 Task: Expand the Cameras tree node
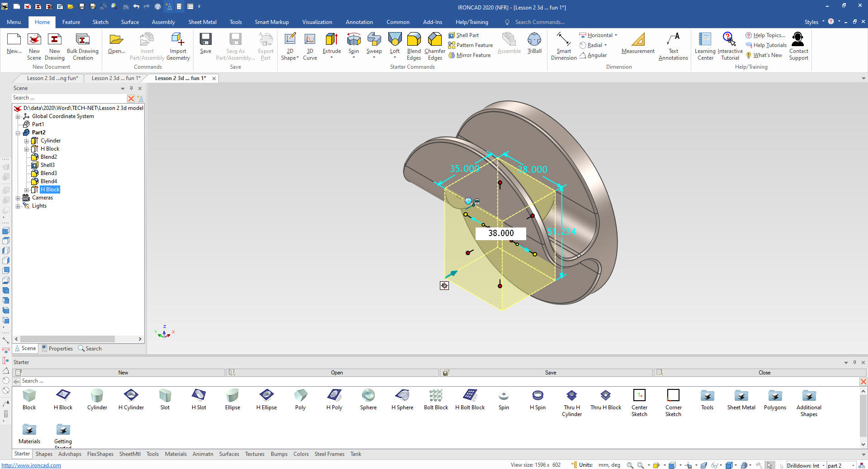coord(18,198)
